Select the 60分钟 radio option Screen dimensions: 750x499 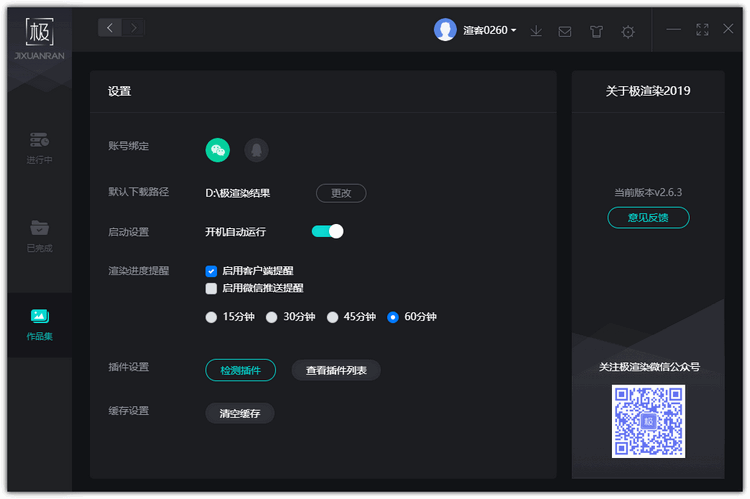click(x=393, y=317)
